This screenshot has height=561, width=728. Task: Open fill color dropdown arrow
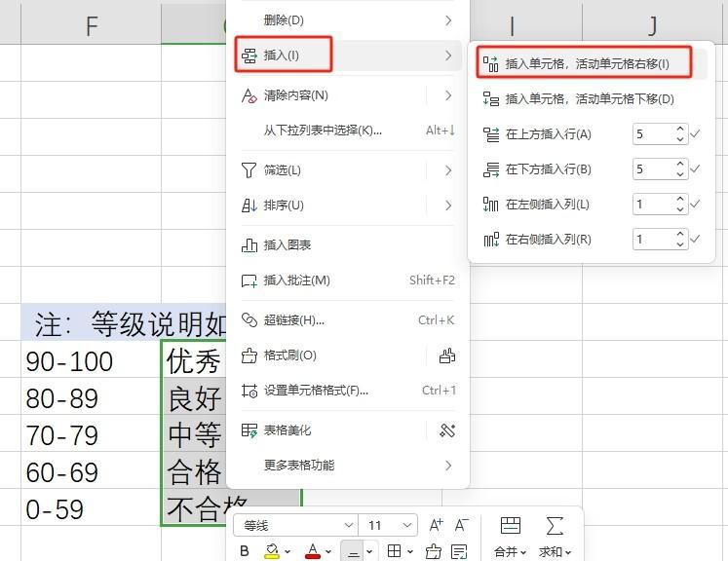pos(287,551)
